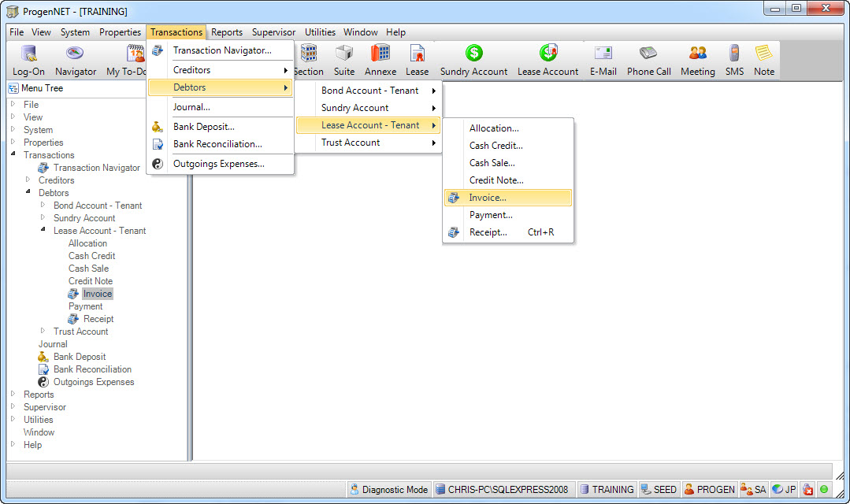Screen dimensions: 850x504
Task: Collapse the Transactions node in Menu Tree
Action: (13, 154)
